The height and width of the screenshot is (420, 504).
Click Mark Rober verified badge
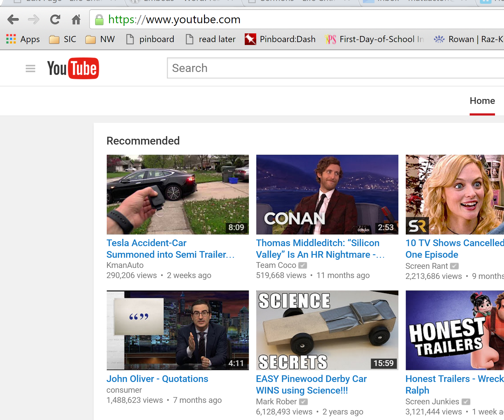click(303, 402)
